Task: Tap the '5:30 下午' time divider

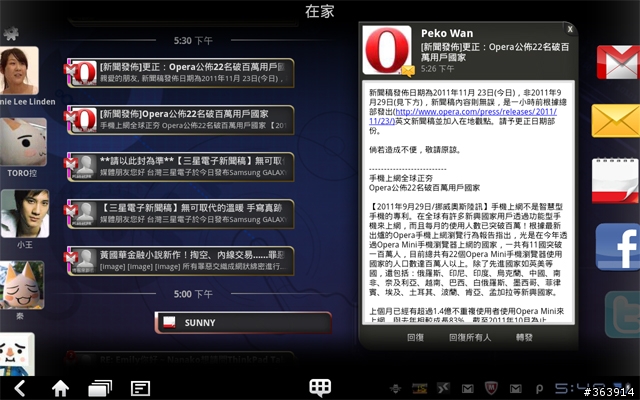Action: pyautogui.click(x=193, y=40)
